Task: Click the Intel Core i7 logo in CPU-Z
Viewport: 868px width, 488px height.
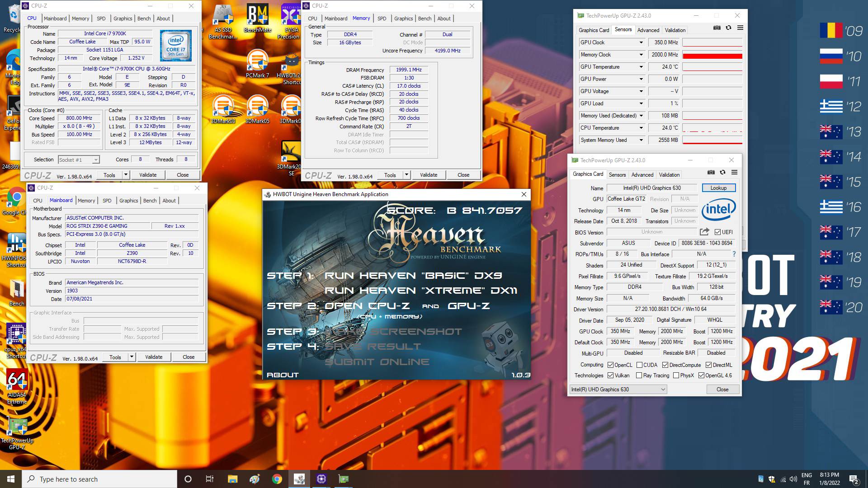Action: 176,46
